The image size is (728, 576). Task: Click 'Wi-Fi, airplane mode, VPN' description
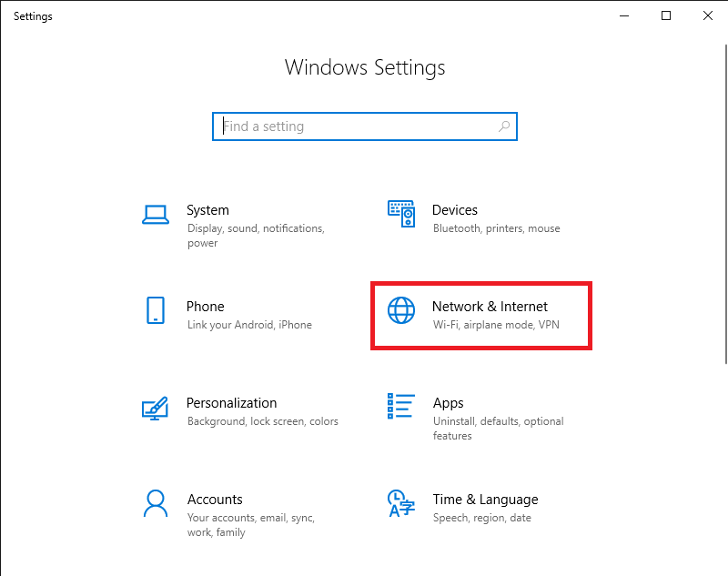[496, 325]
